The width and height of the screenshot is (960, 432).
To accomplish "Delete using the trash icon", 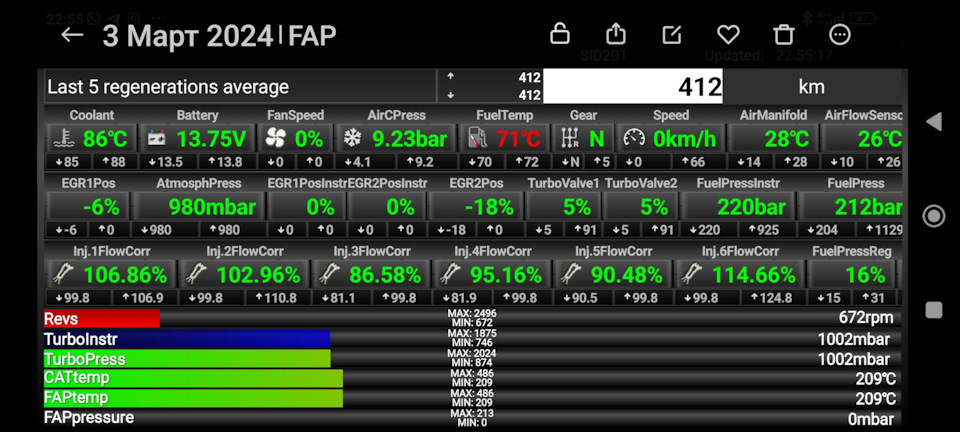I will (784, 35).
